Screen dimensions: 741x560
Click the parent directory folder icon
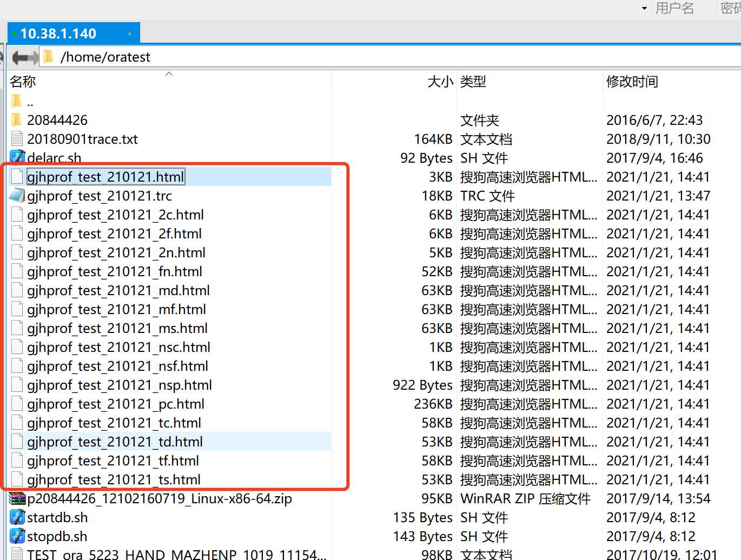coord(17,101)
